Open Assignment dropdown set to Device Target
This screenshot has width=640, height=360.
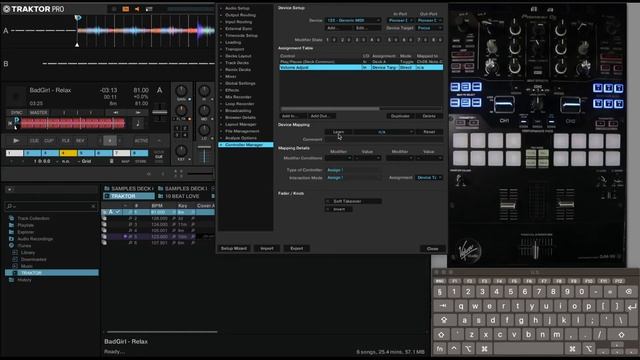pyautogui.click(x=429, y=178)
